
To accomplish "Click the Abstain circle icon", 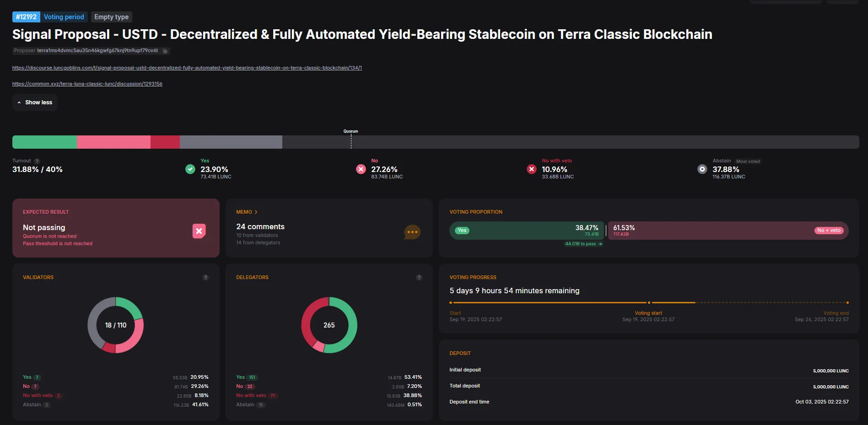I will (x=702, y=169).
